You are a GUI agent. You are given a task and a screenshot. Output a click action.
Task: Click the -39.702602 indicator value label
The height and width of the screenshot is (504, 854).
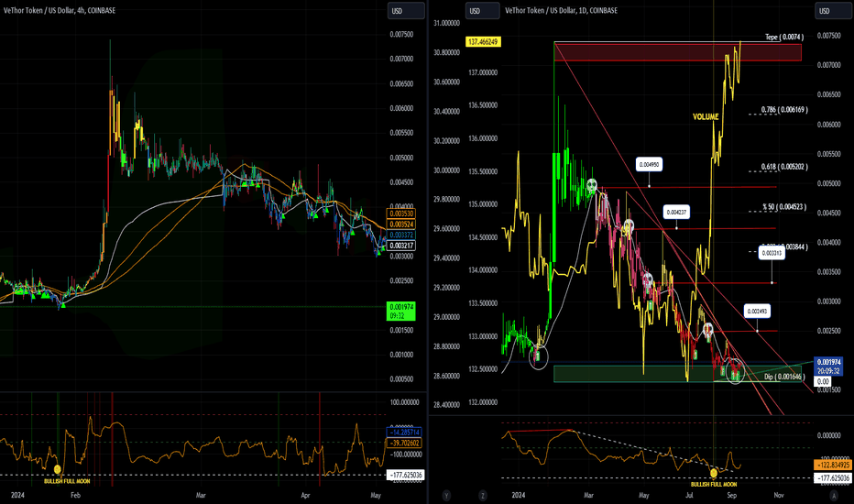pyautogui.click(x=404, y=443)
